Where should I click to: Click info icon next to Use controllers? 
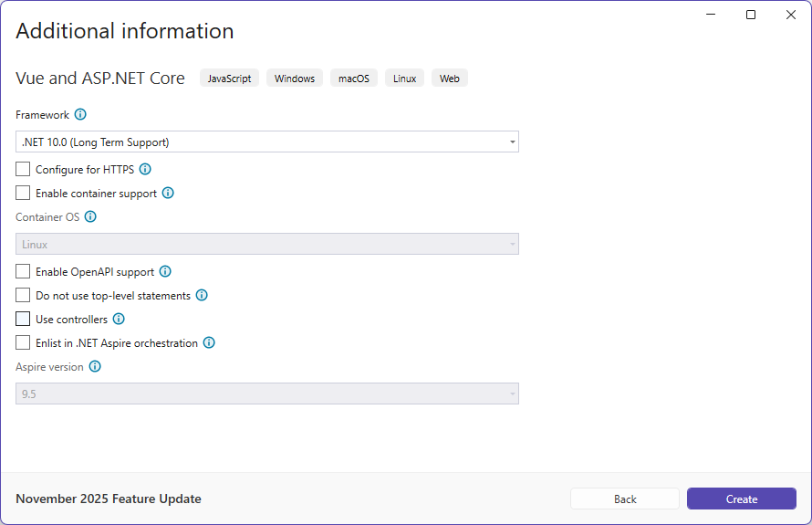point(119,320)
